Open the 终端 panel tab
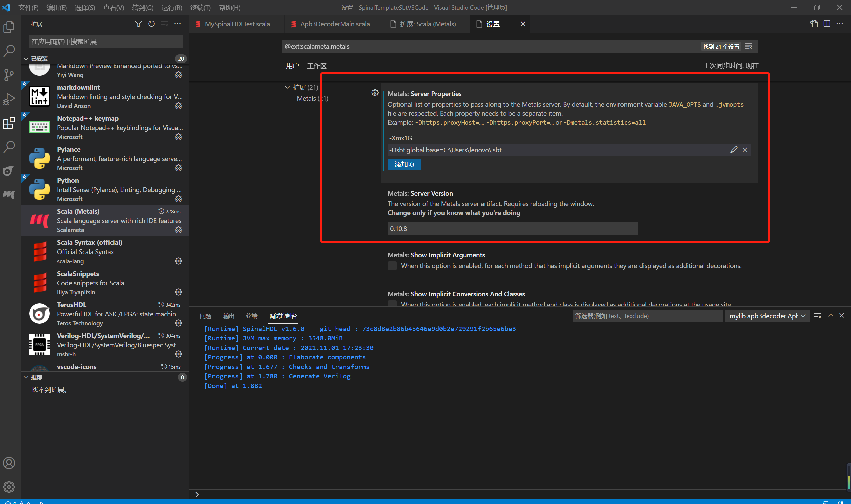Screen dimensions: 851x504 click(252, 316)
